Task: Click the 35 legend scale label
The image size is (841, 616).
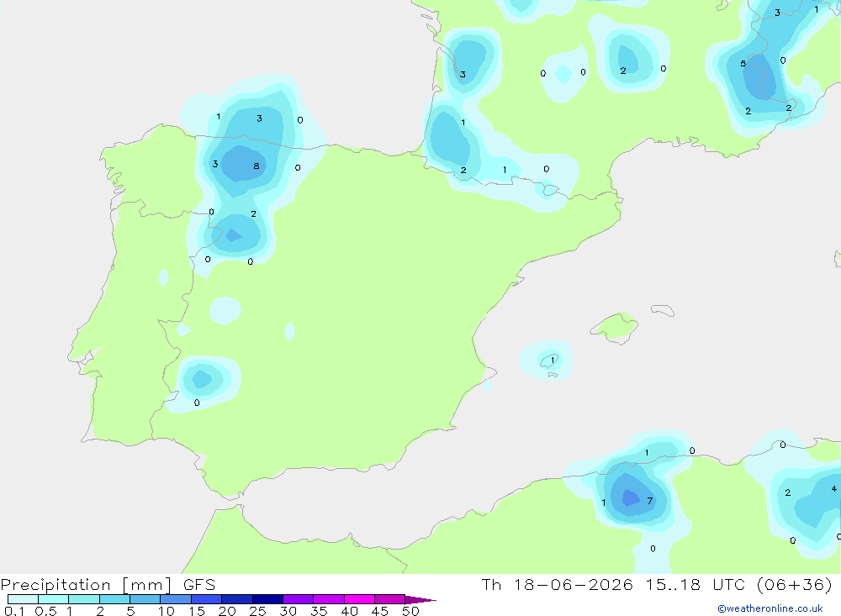Action: (x=319, y=611)
